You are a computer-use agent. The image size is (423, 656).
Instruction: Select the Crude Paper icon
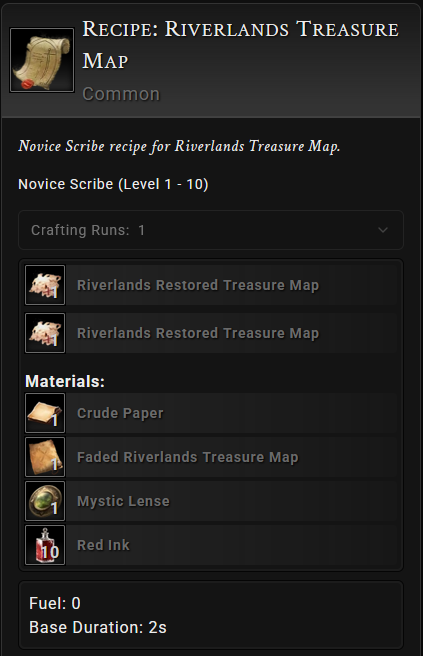pyautogui.click(x=45, y=413)
